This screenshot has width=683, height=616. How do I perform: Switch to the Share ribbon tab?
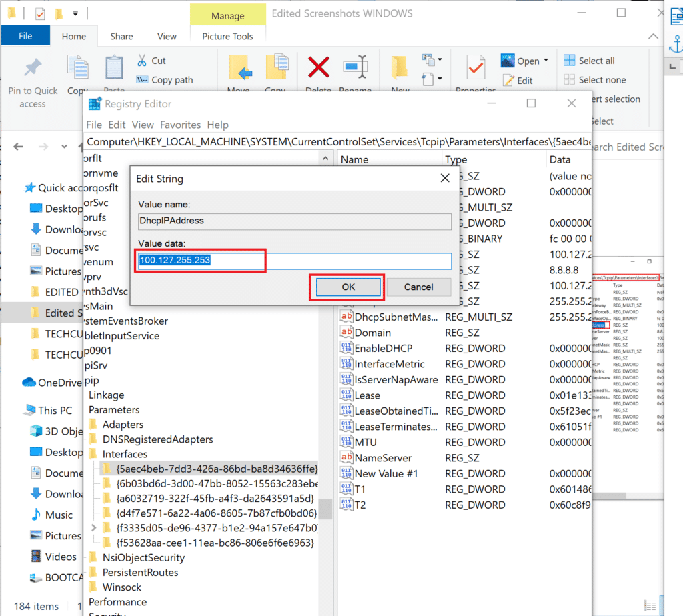[121, 36]
